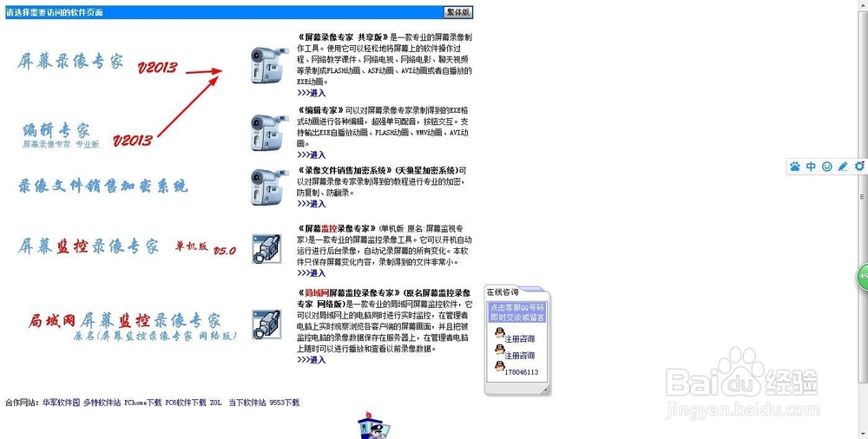The image size is (868, 439).
Task: Follow the >>>进入 link under 编辑专家
Action: pos(311,155)
